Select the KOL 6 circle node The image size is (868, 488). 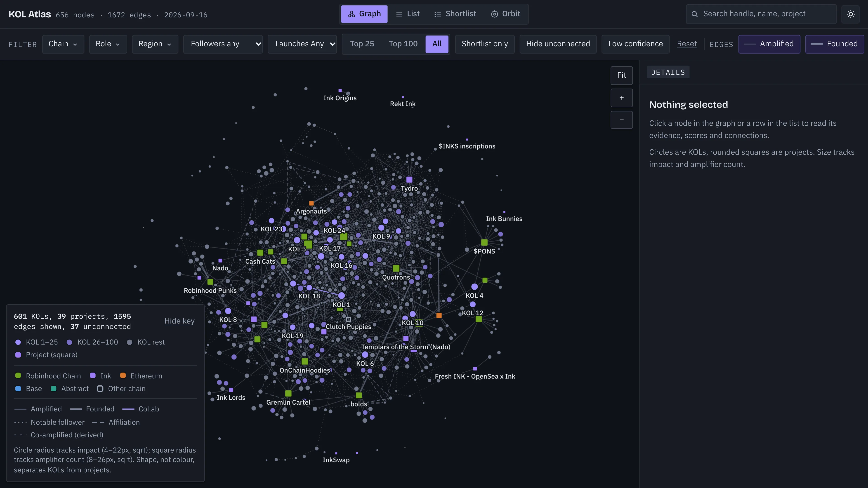pyautogui.click(x=365, y=355)
